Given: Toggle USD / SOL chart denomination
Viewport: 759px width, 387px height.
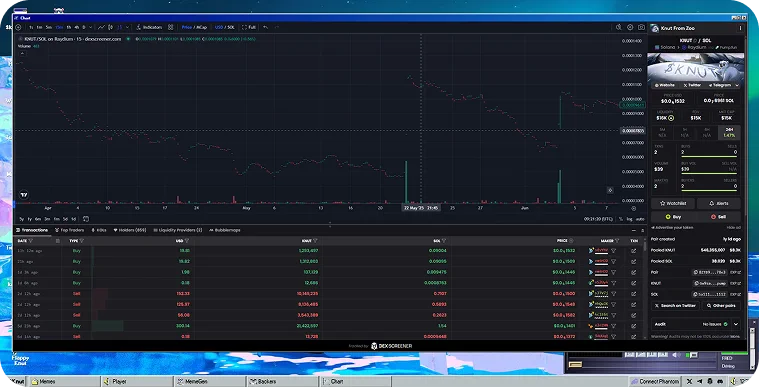Looking at the screenshot, I should pyautogui.click(x=225, y=28).
